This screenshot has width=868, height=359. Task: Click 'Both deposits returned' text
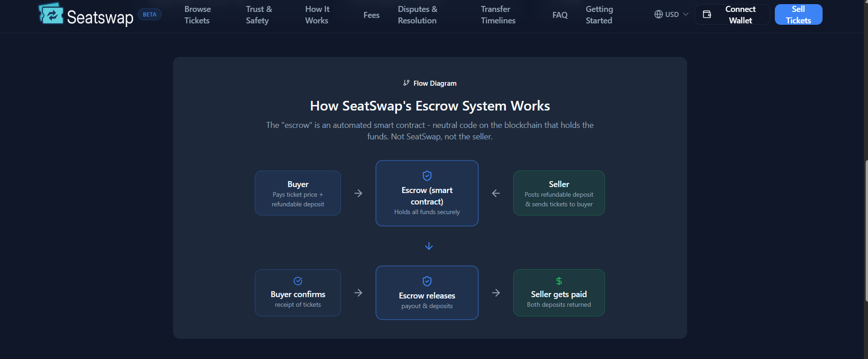pyautogui.click(x=559, y=305)
